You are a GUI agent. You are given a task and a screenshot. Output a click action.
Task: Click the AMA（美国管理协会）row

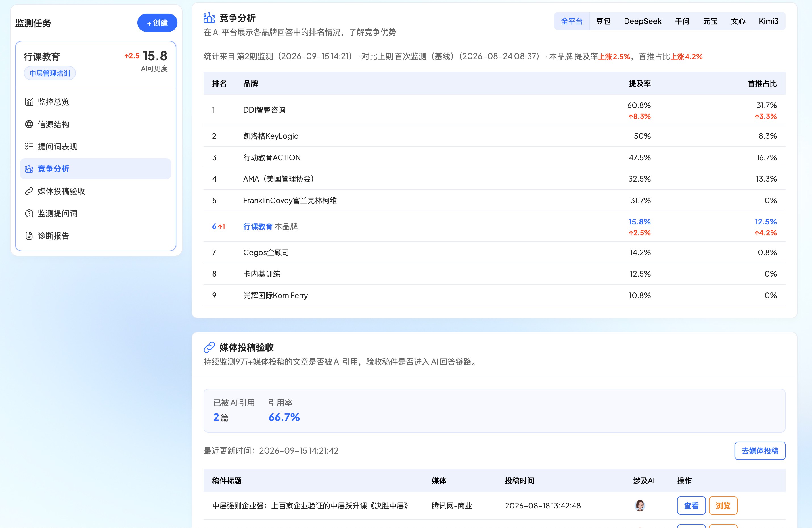pos(494,179)
